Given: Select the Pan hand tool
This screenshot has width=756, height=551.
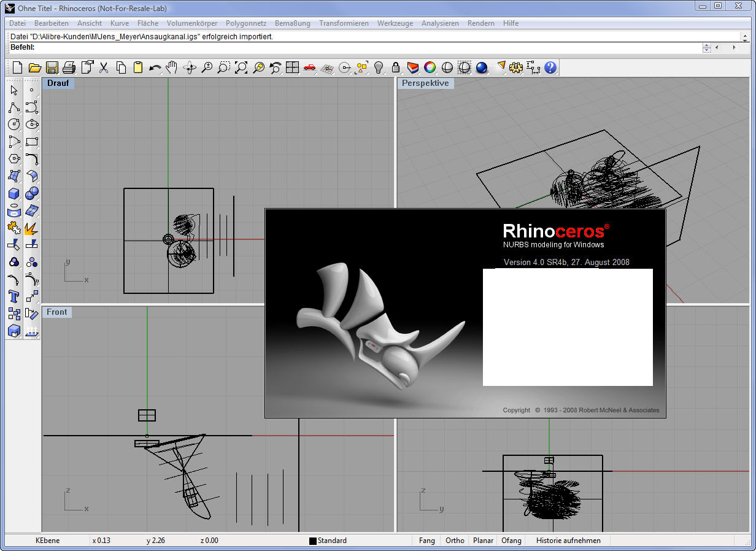Looking at the screenshot, I should point(172,67).
